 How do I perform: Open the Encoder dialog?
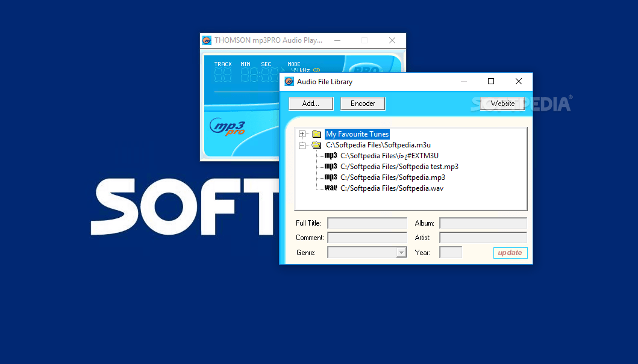point(363,103)
